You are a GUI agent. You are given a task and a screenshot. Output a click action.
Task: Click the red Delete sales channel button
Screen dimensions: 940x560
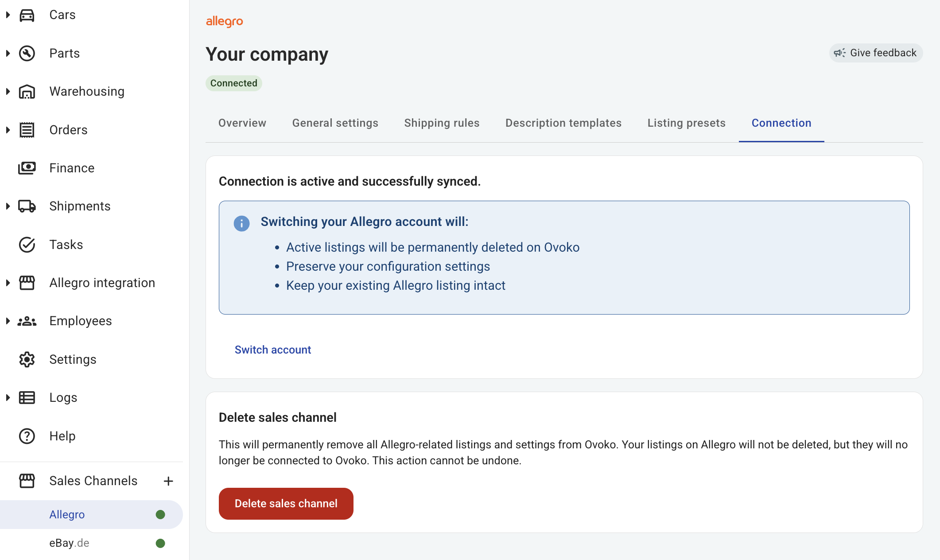click(286, 504)
